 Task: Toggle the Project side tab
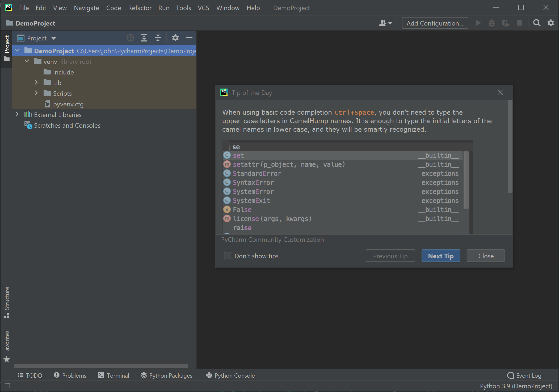(7, 49)
